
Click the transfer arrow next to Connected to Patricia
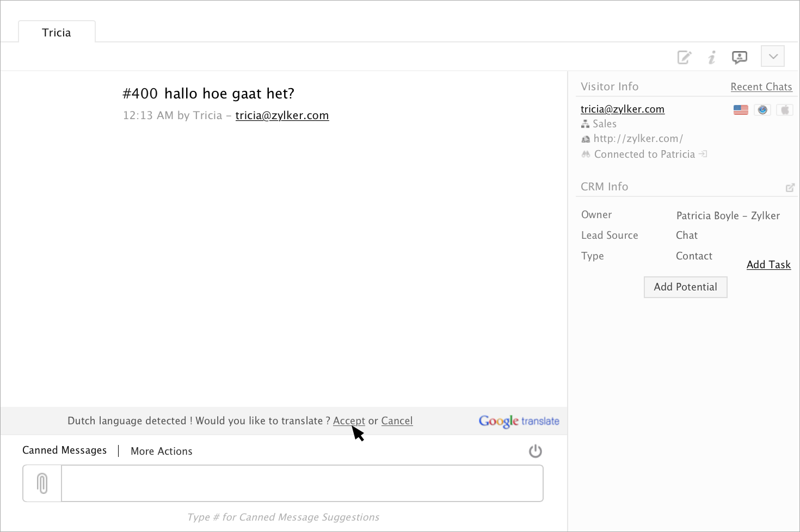tap(703, 154)
